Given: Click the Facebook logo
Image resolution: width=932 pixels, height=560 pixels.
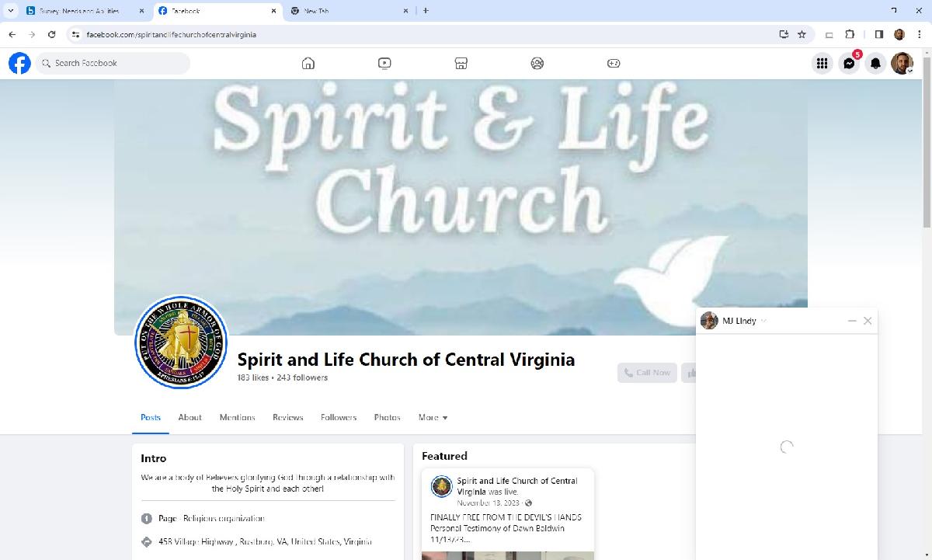Looking at the screenshot, I should click(x=19, y=64).
